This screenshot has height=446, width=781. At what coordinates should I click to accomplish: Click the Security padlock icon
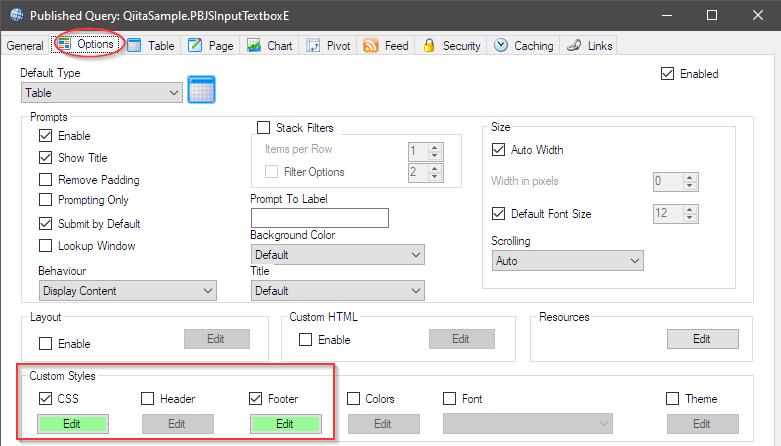coord(429,45)
